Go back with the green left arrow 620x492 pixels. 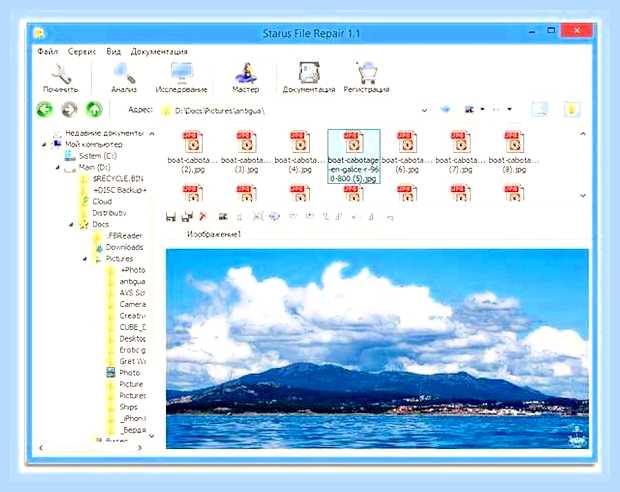pyautogui.click(x=45, y=110)
